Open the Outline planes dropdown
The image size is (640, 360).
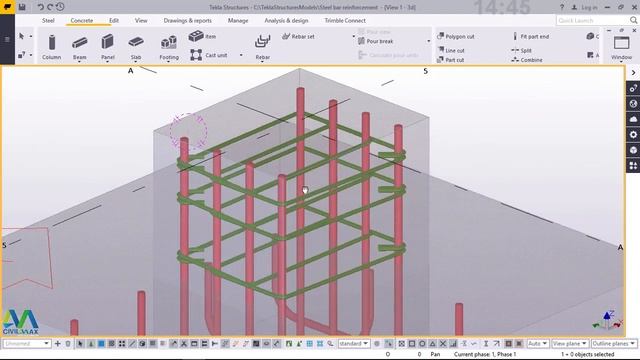(x=613, y=344)
